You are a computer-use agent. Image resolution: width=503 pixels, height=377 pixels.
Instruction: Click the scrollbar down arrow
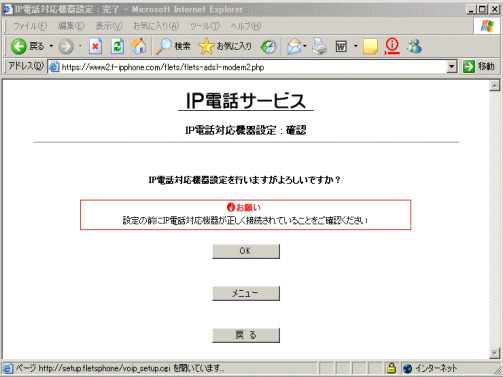click(x=494, y=353)
